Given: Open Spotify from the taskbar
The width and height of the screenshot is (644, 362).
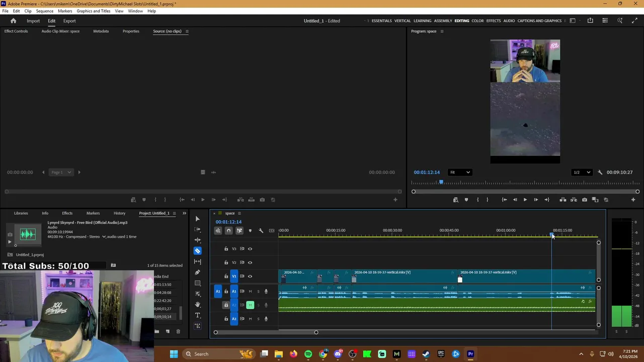Looking at the screenshot, I should coord(308,354).
